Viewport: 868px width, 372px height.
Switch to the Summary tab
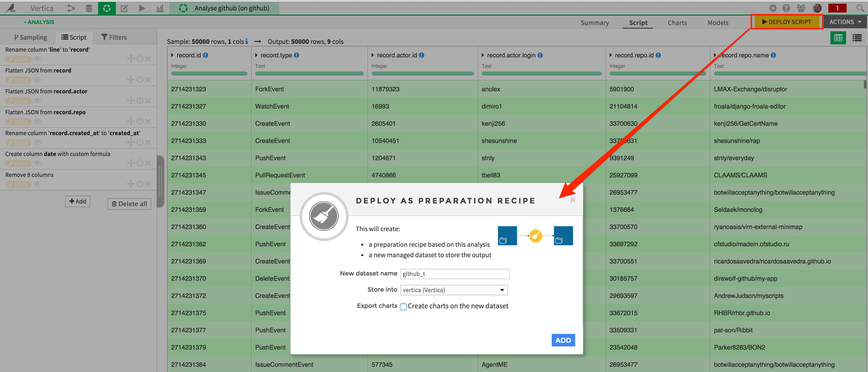595,23
